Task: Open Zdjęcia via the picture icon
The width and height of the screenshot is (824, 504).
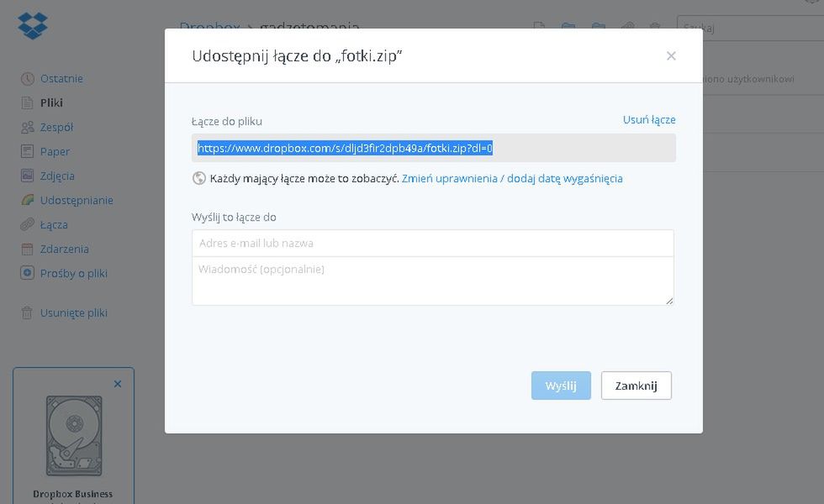Action: tap(27, 176)
